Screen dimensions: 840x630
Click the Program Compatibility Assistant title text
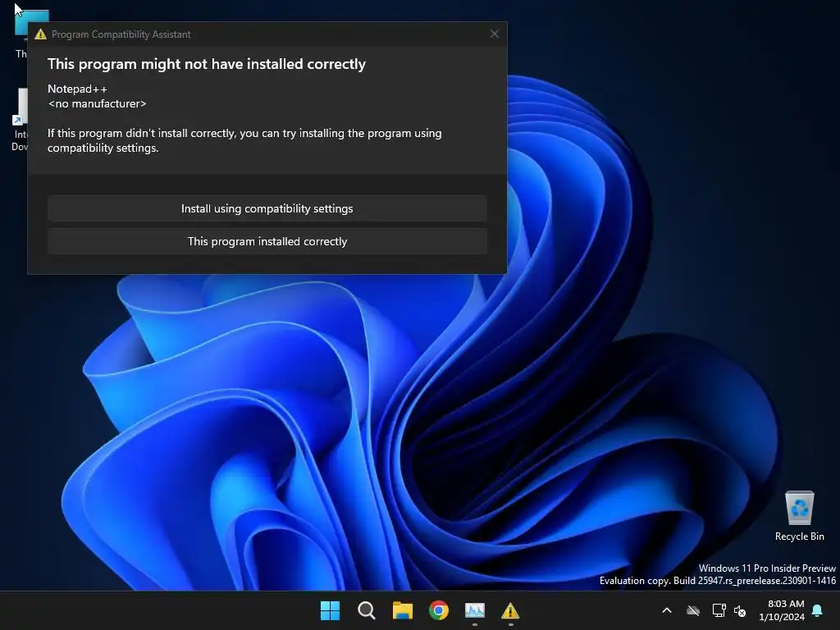click(121, 34)
